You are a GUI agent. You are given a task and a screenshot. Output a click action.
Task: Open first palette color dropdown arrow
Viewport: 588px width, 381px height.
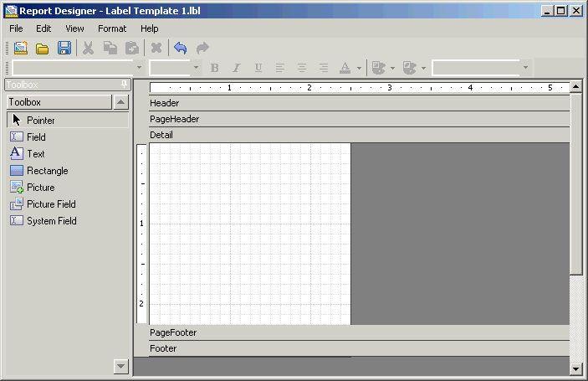click(x=392, y=68)
